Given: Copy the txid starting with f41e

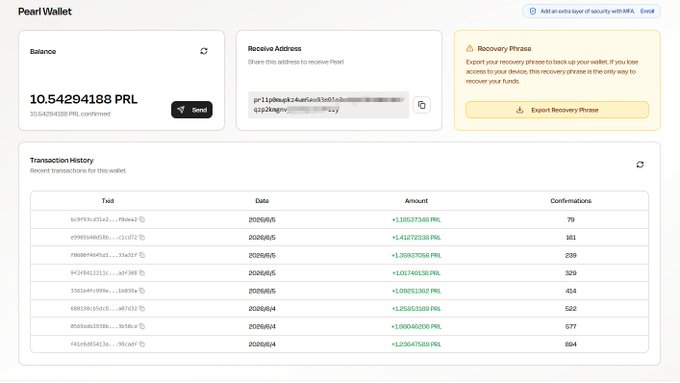Looking at the screenshot, I should 142,344.
